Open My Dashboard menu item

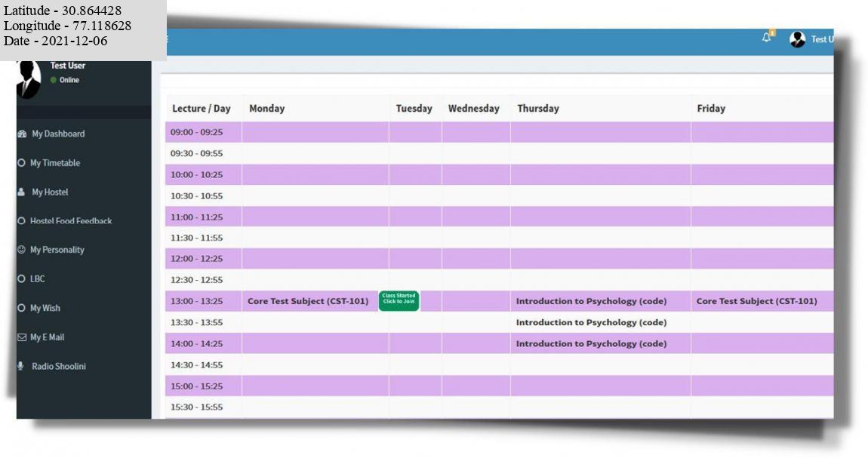tap(58, 134)
